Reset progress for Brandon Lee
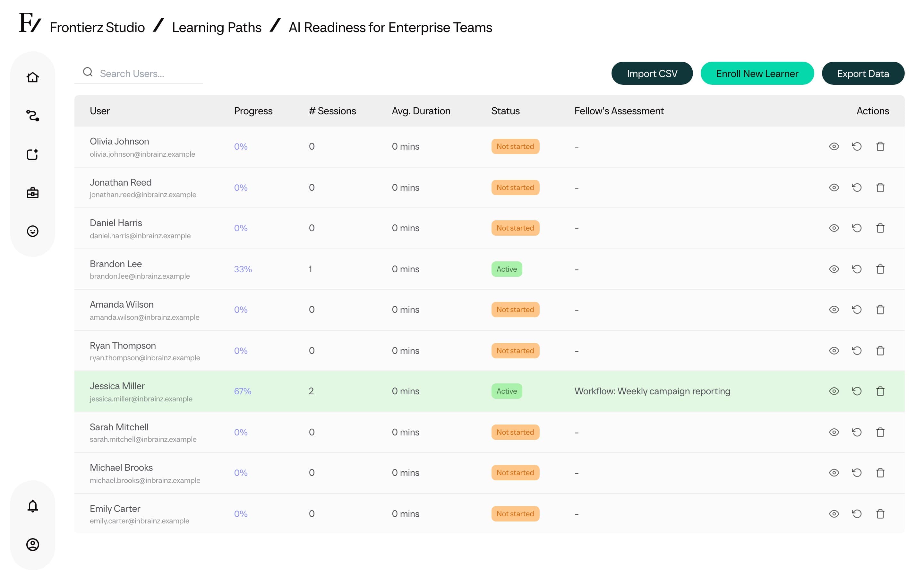Image resolution: width=924 pixels, height=578 pixels. pos(857,269)
